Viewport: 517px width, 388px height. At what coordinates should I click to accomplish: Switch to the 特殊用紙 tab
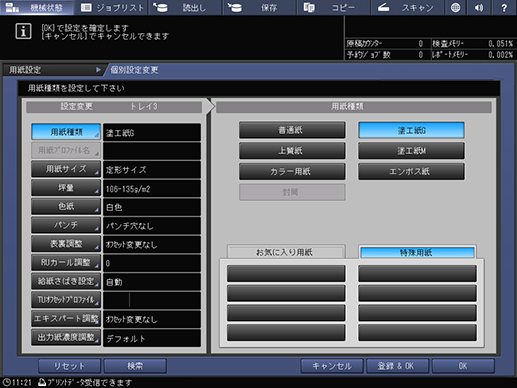point(417,252)
